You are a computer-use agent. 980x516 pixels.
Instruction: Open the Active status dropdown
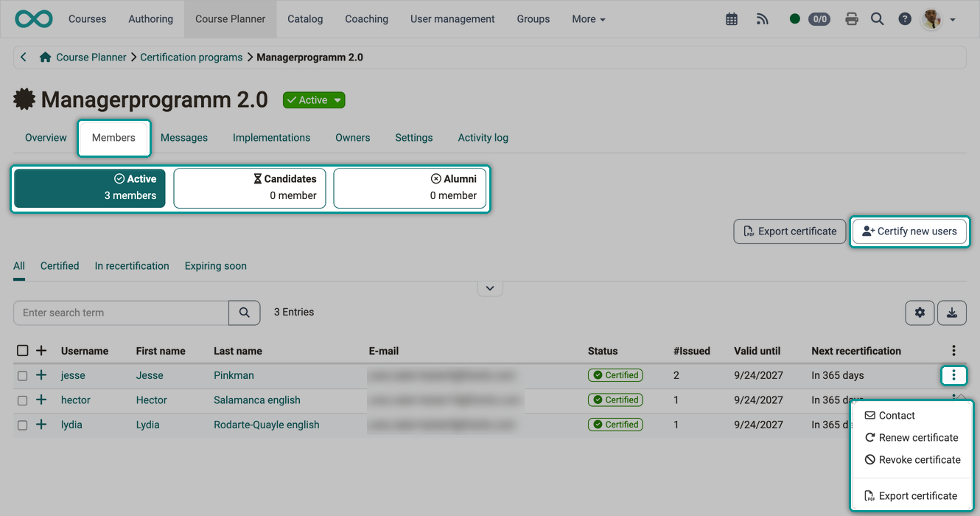tap(314, 100)
